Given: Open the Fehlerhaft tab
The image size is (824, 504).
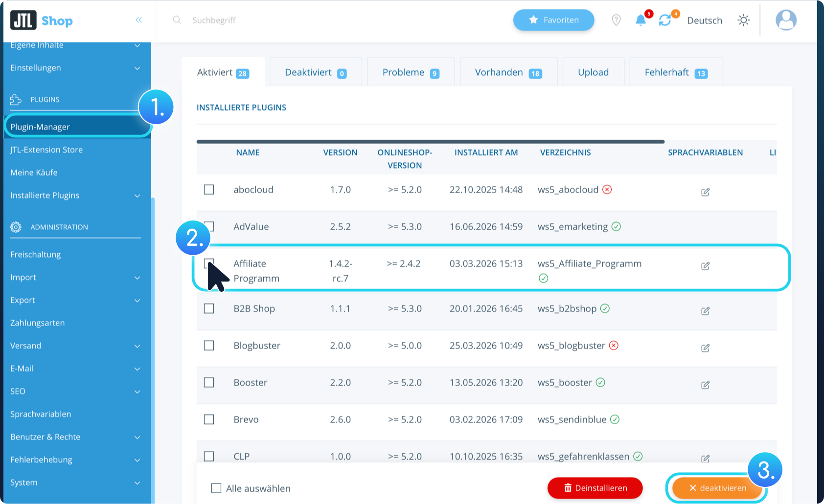Looking at the screenshot, I should (676, 72).
